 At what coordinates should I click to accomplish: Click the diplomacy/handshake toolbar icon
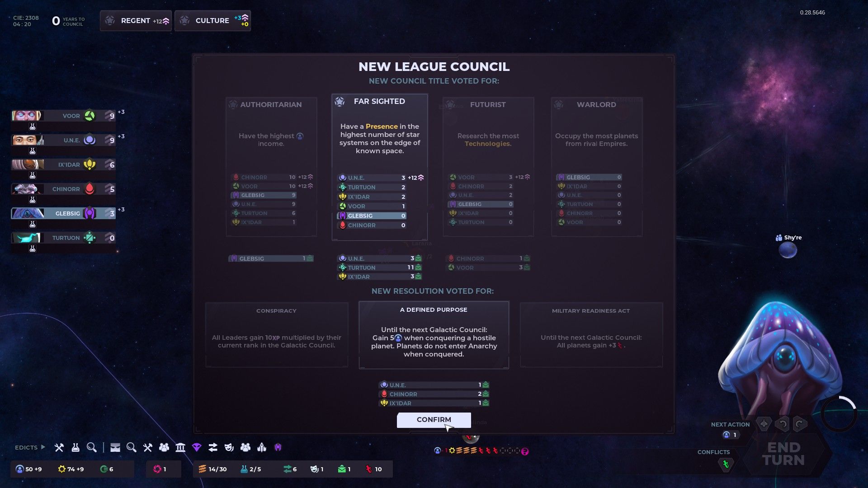tap(213, 447)
